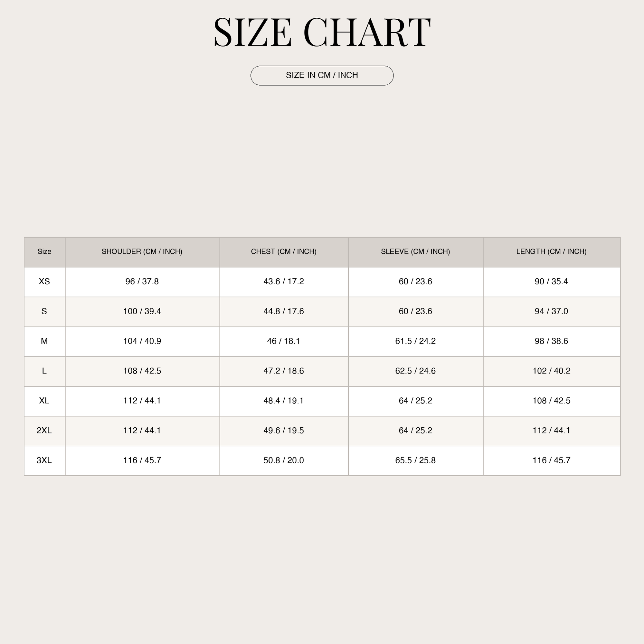The image size is (644, 644).
Task: Click the SIZE IN CM / INCH pill button
Action: point(322,75)
